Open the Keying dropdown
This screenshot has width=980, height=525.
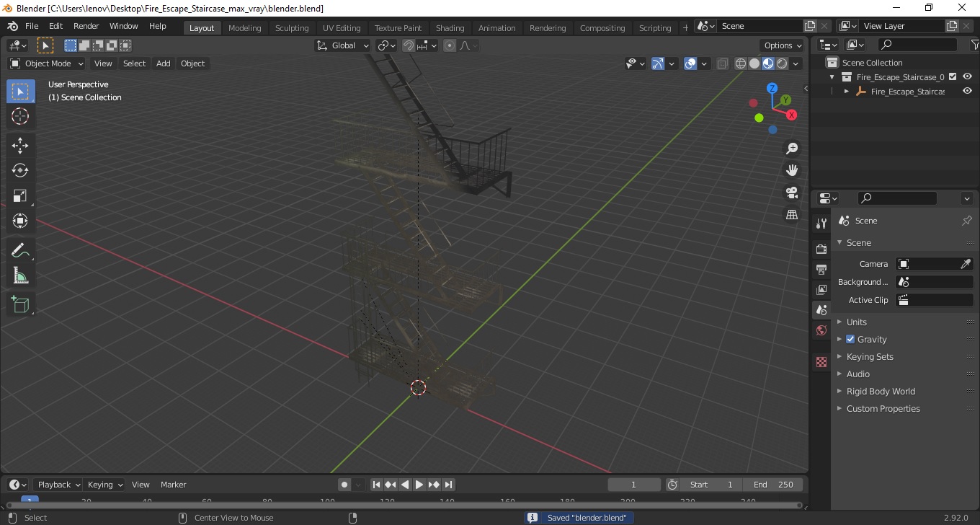tap(104, 485)
